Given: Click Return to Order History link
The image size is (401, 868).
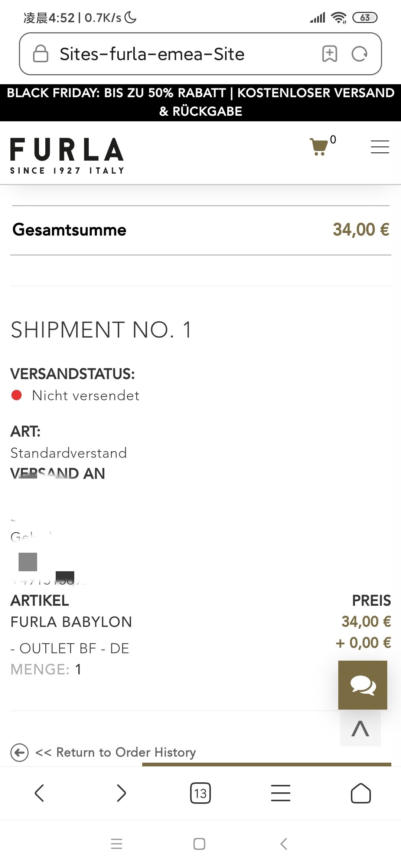Looking at the screenshot, I should [x=115, y=752].
